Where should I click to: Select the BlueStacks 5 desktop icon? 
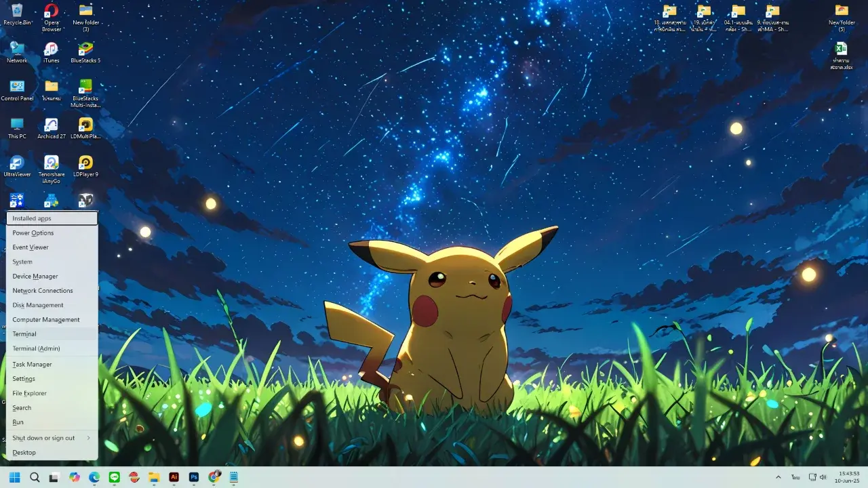(x=85, y=53)
